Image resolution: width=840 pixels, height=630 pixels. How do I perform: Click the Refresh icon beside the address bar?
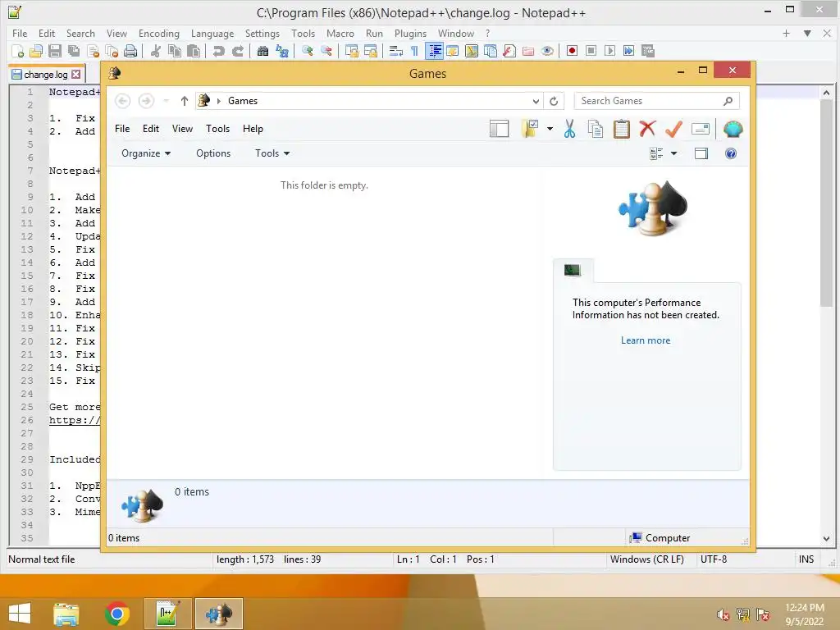click(554, 101)
